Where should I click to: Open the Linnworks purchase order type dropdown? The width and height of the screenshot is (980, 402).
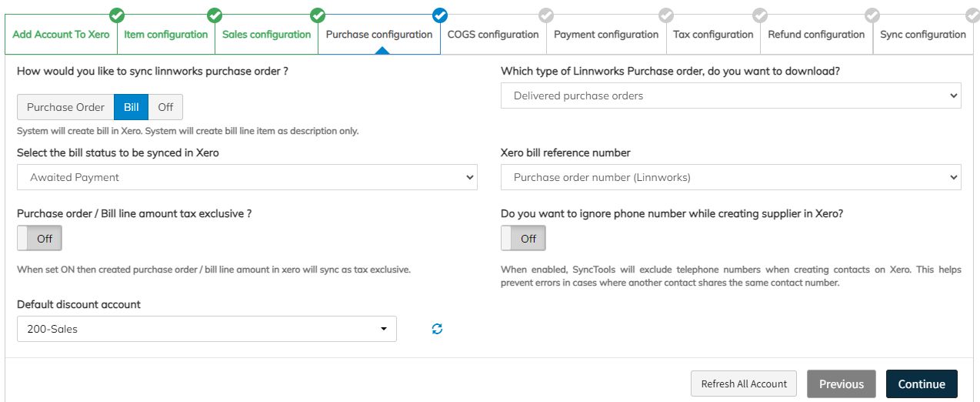click(730, 96)
